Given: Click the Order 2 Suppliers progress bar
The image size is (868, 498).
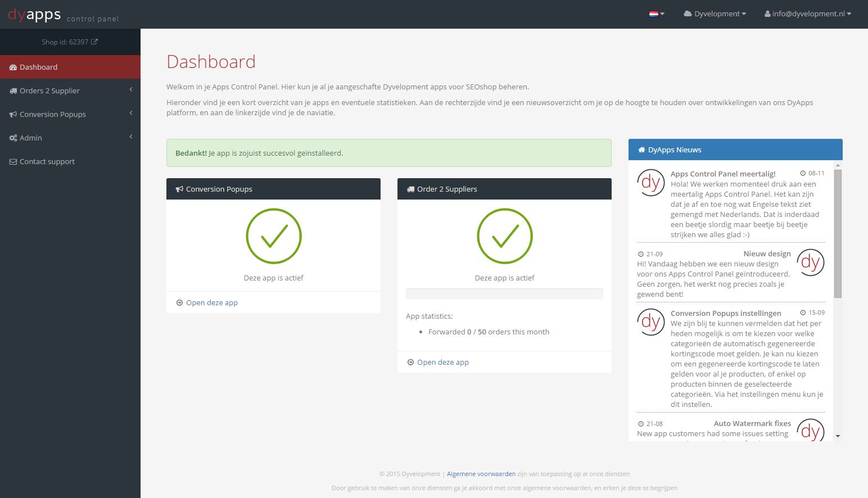Looking at the screenshot, I should tap(504, 294).
